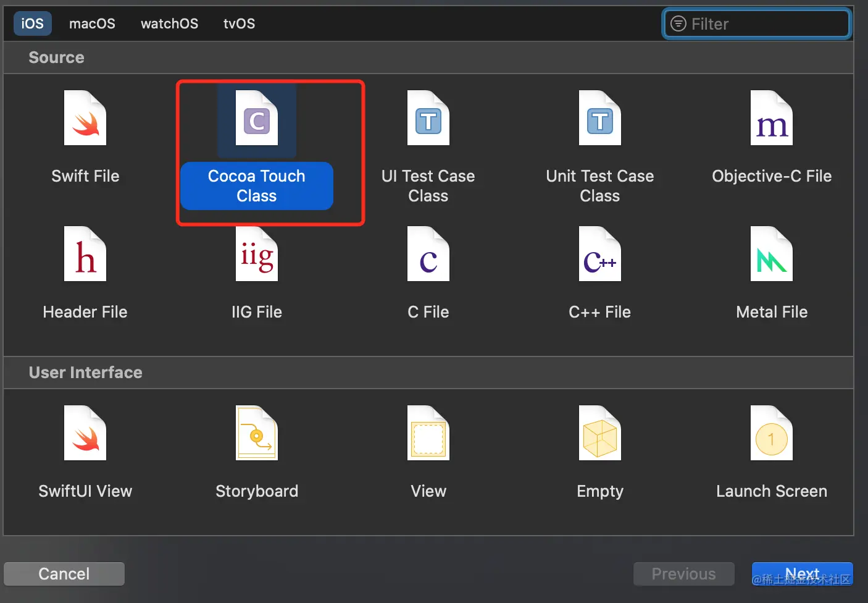Select the Empty interface template icon
This screenshot has width=868, height=603.
click(x=600, y=433)
